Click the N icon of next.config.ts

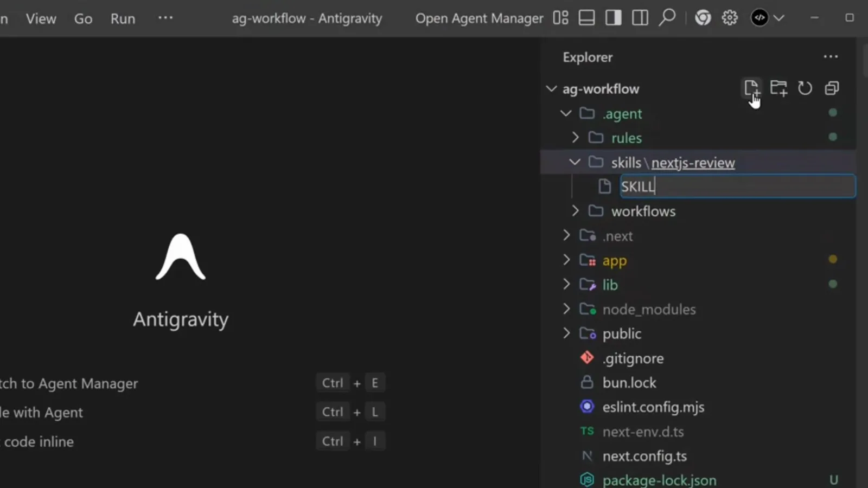(587, 455)
